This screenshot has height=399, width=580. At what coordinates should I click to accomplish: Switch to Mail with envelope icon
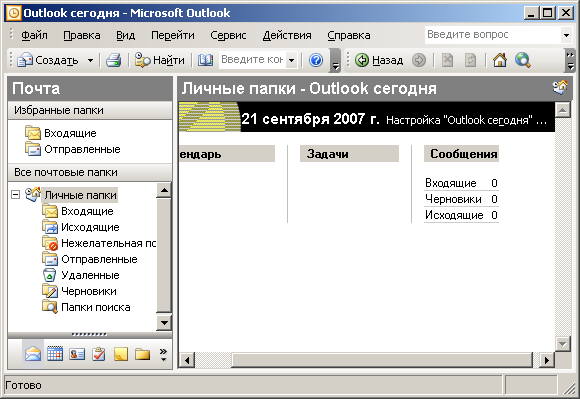pos(33,354)
